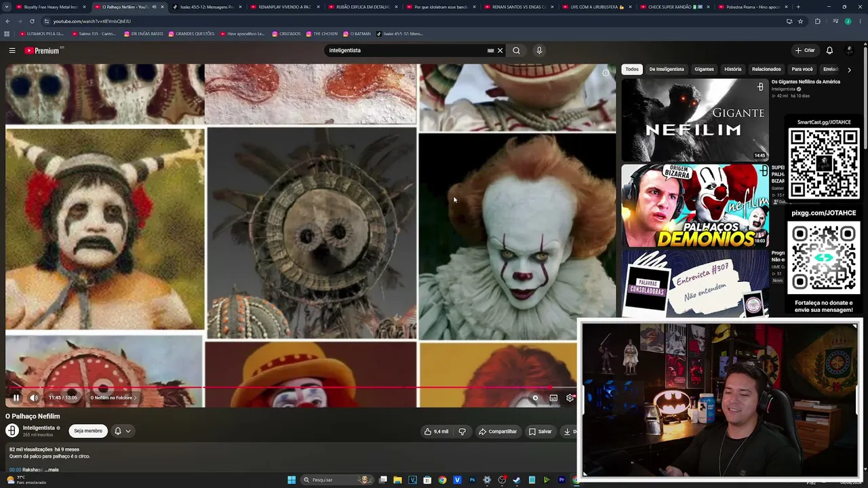This screenshot has height=488, width=868.
Task: Switch to 'RUBÃO EXPLICA EM DETALHES' tab
Action: click(364, 7)
